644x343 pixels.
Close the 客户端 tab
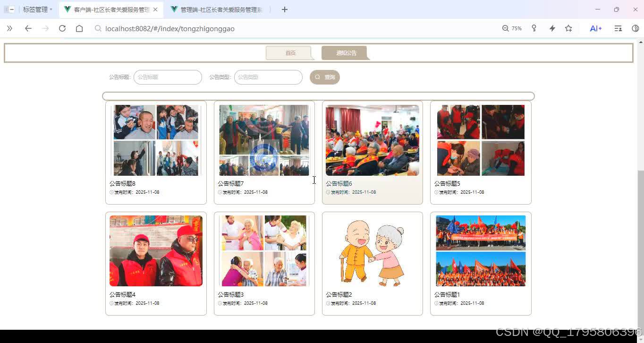tap(155, 9)
